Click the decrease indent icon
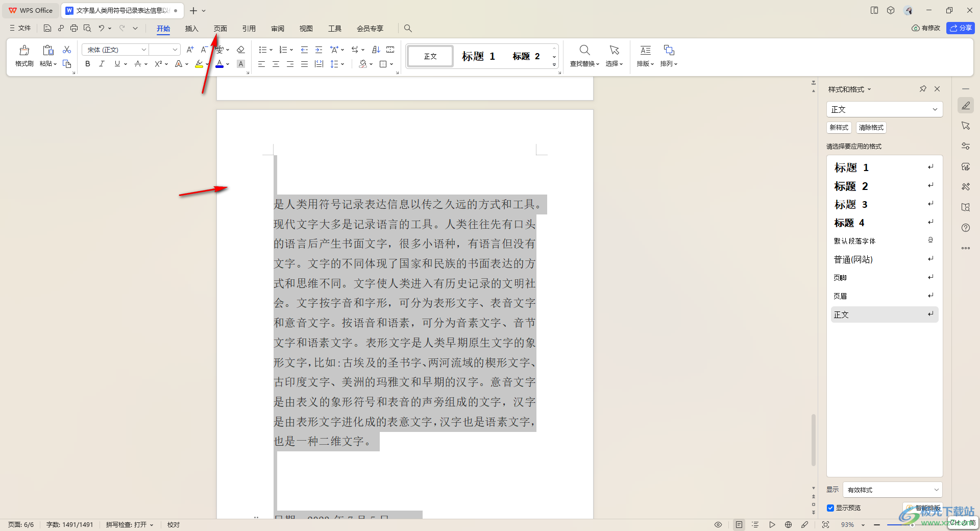Screen dimensions: 980x531 tap(304, 50)
